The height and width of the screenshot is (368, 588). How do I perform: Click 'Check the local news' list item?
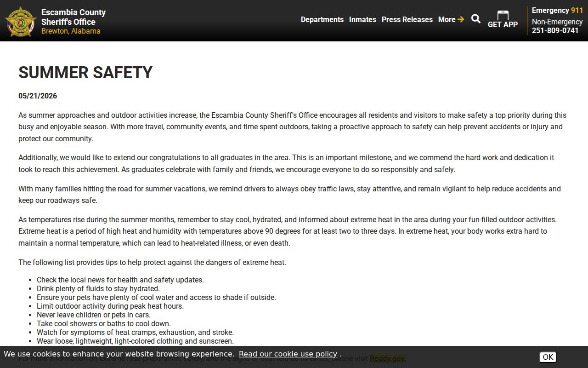120,280
